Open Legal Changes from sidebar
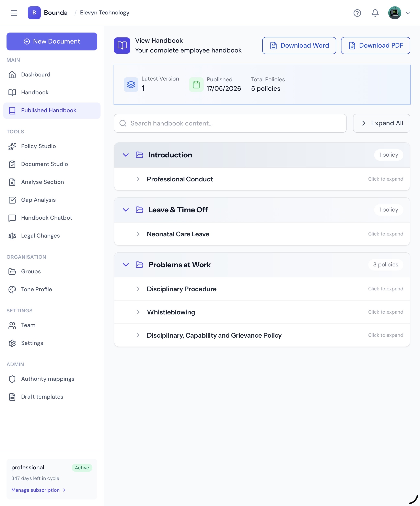Image resolution: width=420 pixels, height=506 pixels. click(x=52, y=236)
